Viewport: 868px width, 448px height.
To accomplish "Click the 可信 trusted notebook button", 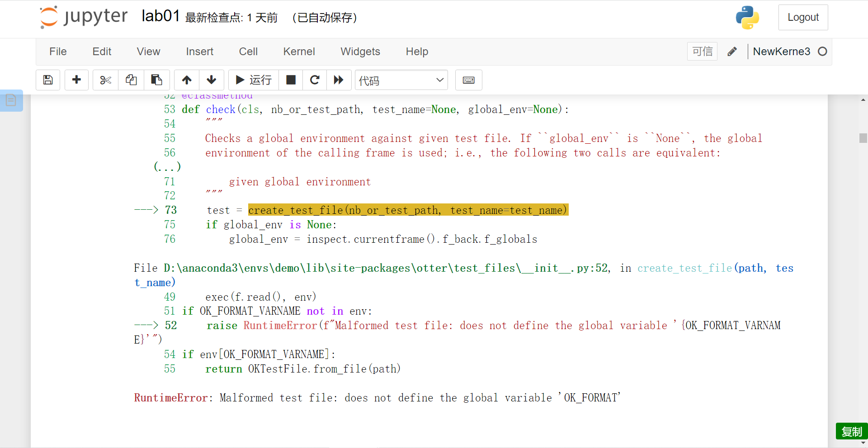I will click(x=702, y=52).
